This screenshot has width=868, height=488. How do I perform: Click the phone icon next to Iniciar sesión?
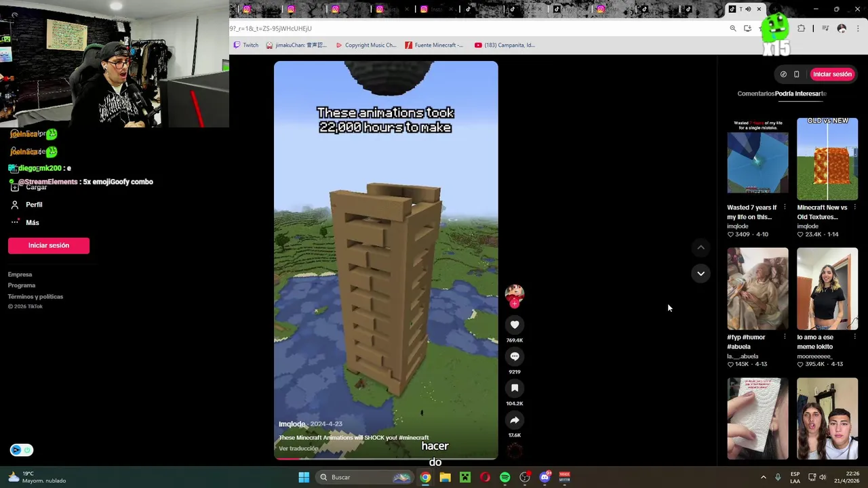click(x=797, y=75)
